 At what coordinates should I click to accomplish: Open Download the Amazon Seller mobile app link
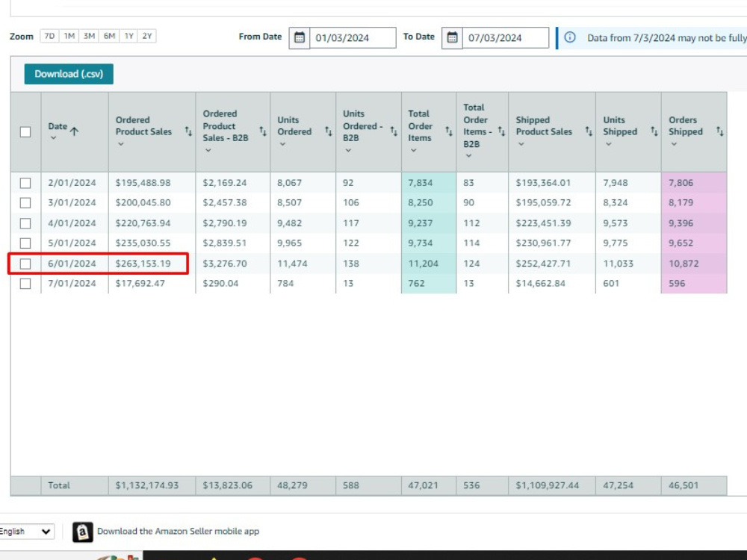[x=179, y=532]
